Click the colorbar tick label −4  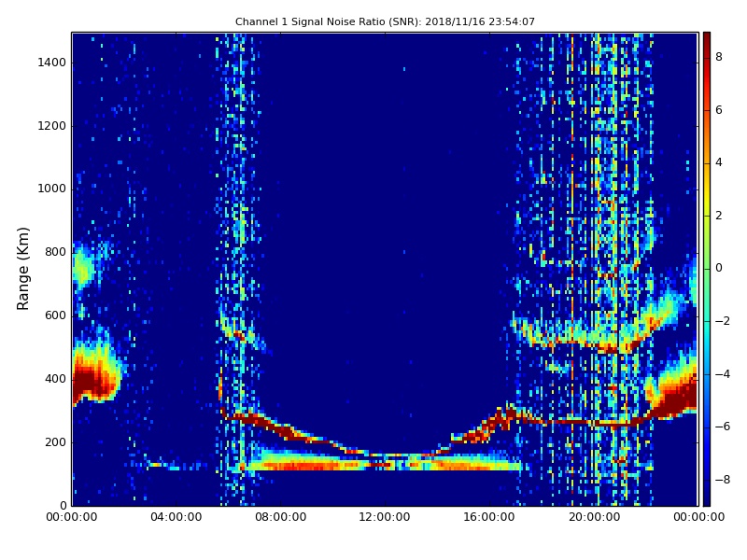[723, 374]
